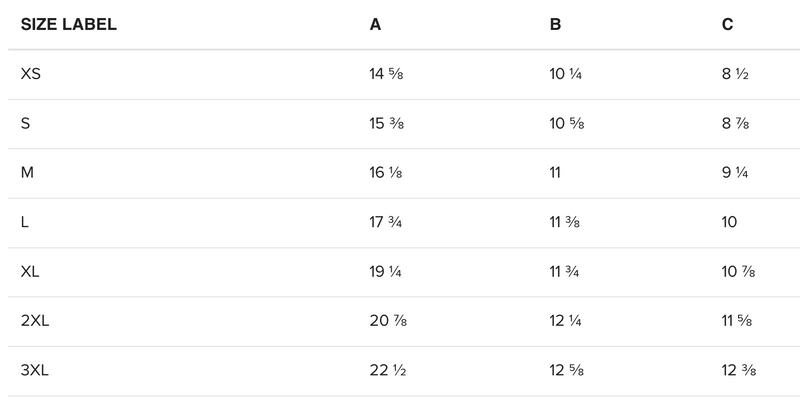Click column header B
The image size is (800, 412).
point(555,25)
